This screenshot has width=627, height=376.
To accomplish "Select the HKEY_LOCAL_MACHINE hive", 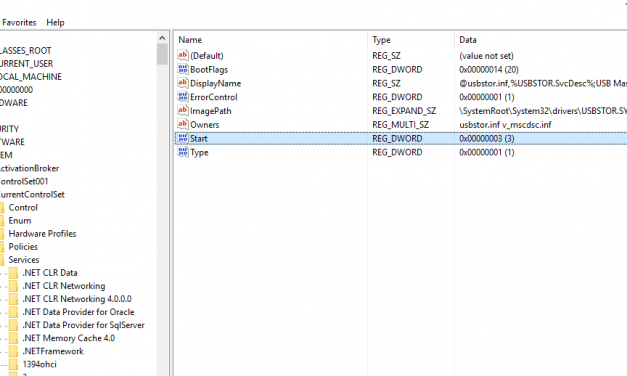I will [31, 77].
